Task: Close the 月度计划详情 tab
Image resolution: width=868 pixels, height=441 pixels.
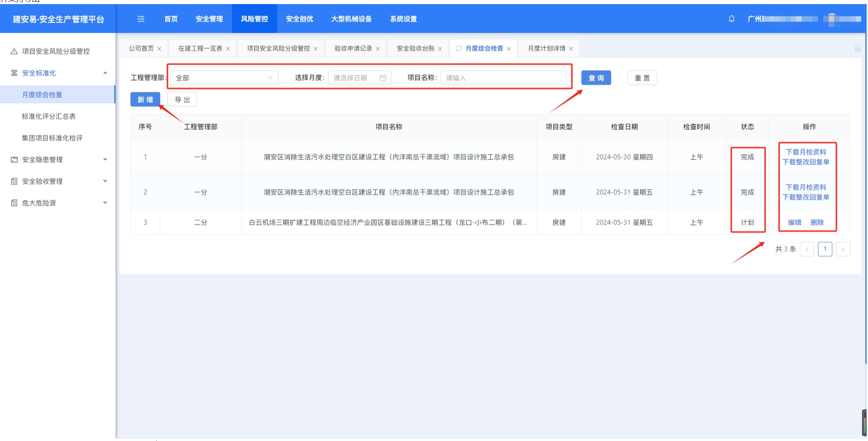Action: 571,49
